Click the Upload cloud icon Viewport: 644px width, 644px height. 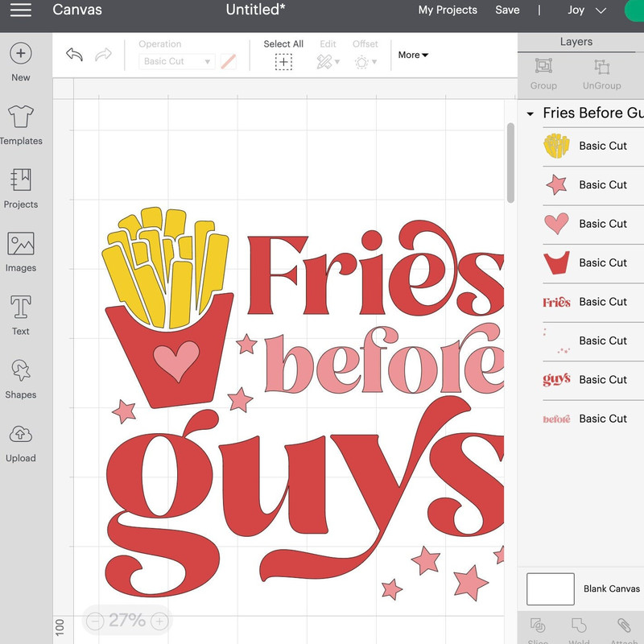(x=20, y=435)
